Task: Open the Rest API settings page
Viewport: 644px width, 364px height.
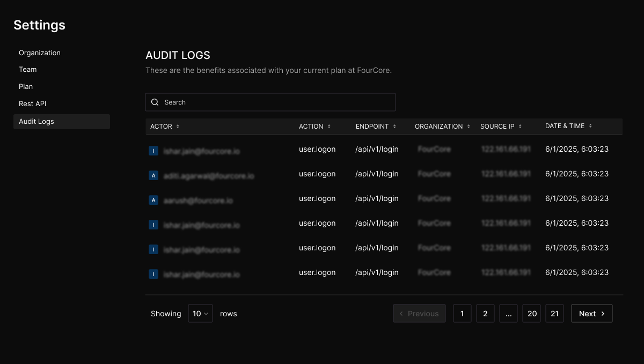Action: 33,103
